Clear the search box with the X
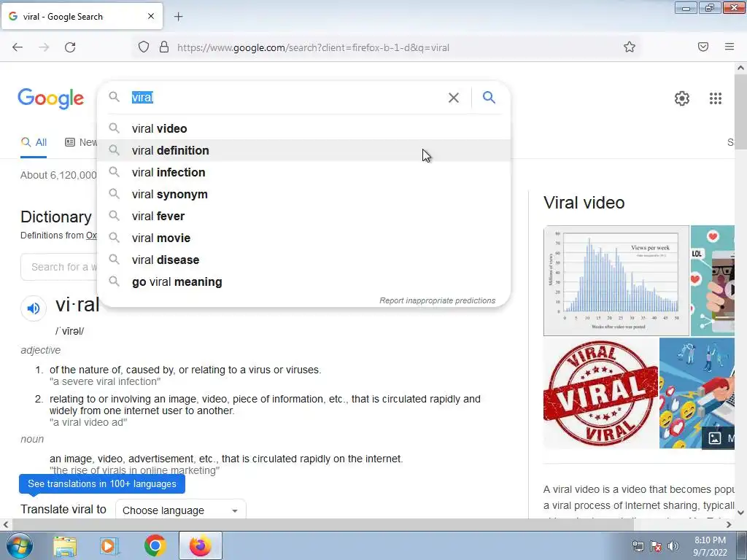 (454, 98)
